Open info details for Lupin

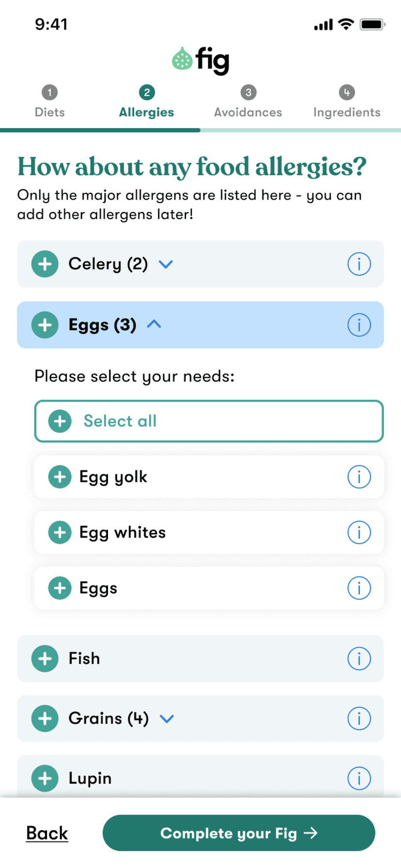pos(359,778)
